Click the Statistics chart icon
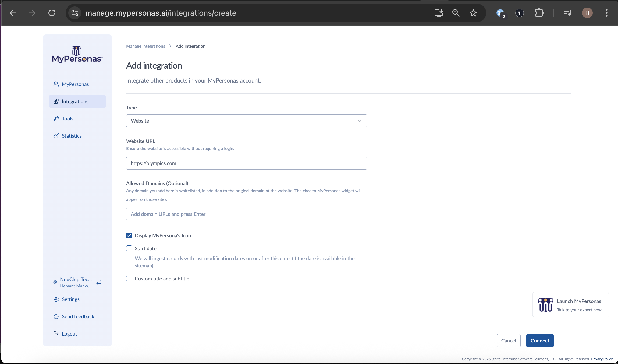The width and height of the screenshot is (618, 364). pos(56,136)
